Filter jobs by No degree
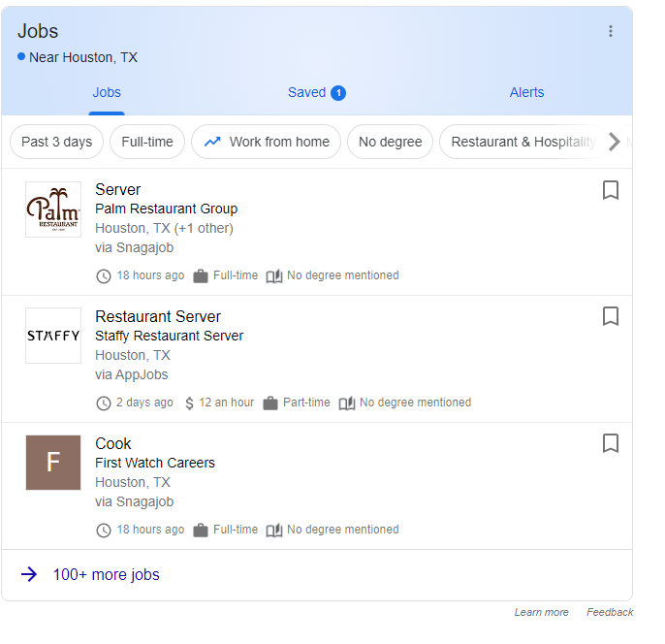 coord(390,142)
